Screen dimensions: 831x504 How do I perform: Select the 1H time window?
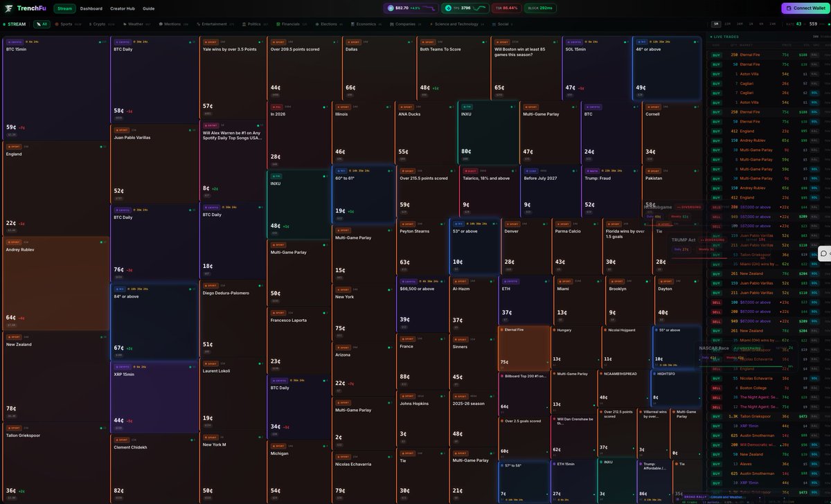[x=751, y=24]
